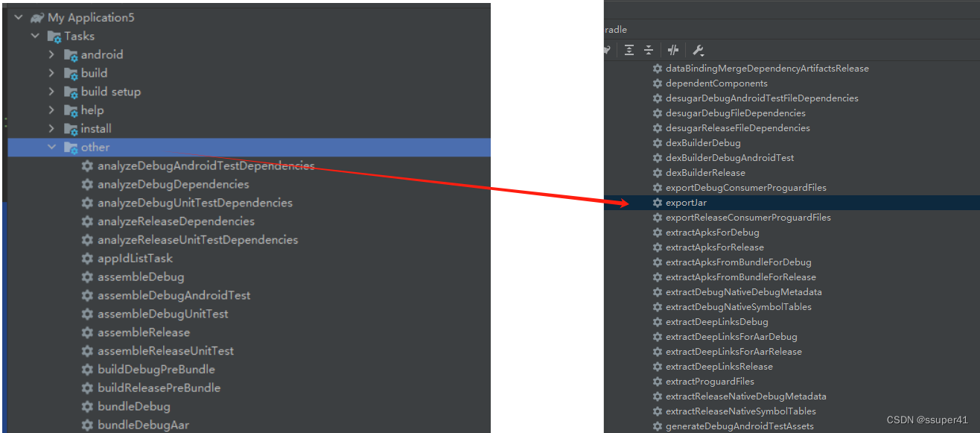
Task: Select the exportDebugConsumerProguardFiles task
Action: [746, 188]
